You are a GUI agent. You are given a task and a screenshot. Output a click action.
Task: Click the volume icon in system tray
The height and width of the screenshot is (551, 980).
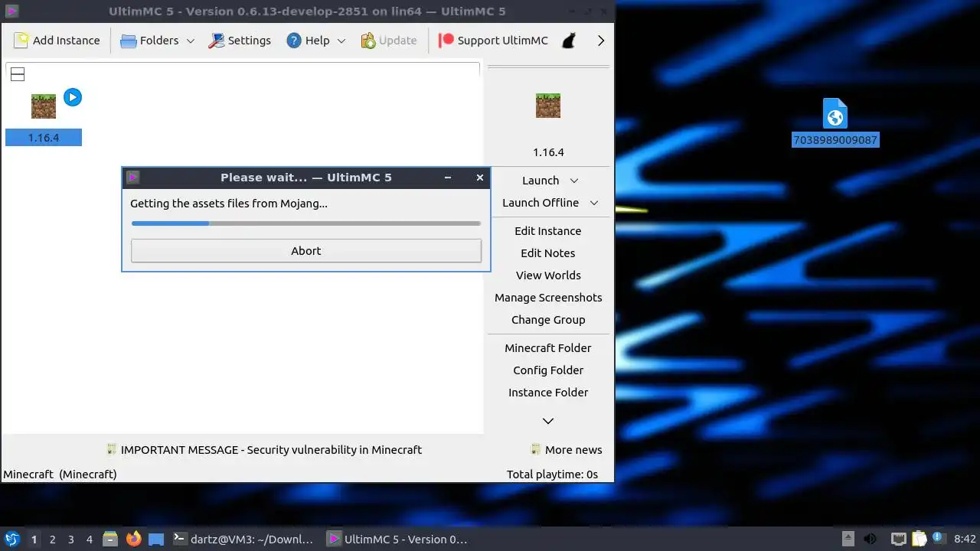coord(870,540)
